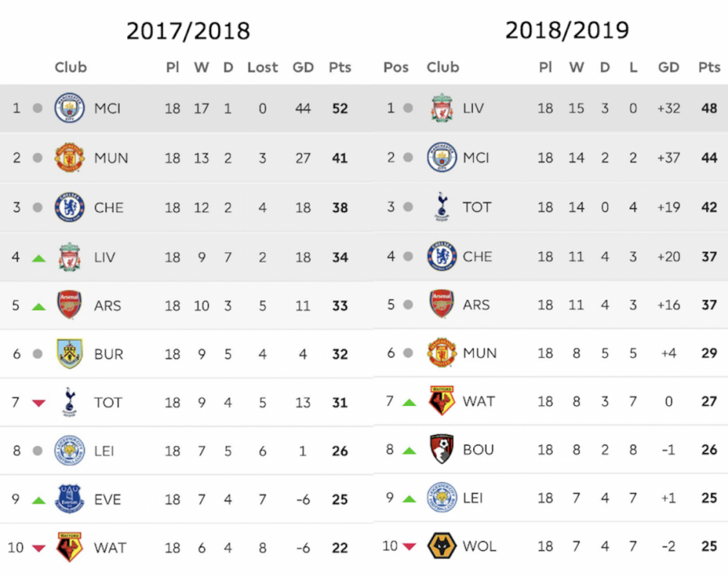Screen dimensions: 728x577
Task: Click the red down arrow beside WOL
Action: click(409, 546)
